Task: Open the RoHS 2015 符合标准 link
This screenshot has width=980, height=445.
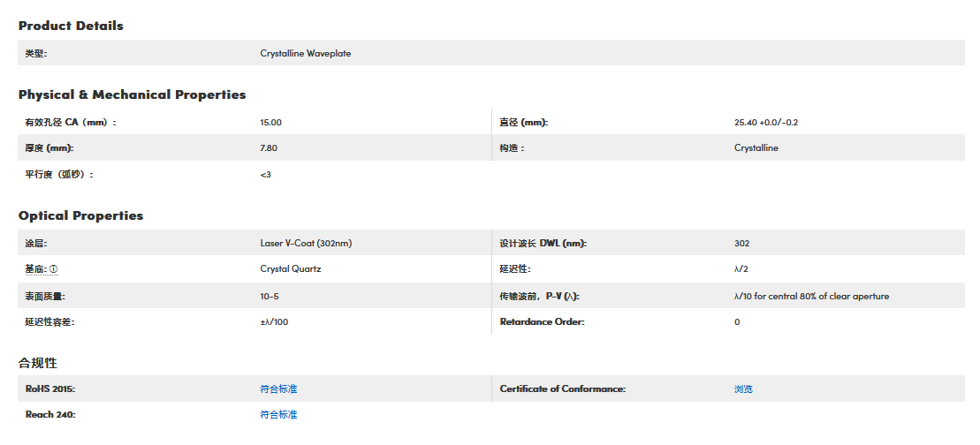Action: coord(278,388)
